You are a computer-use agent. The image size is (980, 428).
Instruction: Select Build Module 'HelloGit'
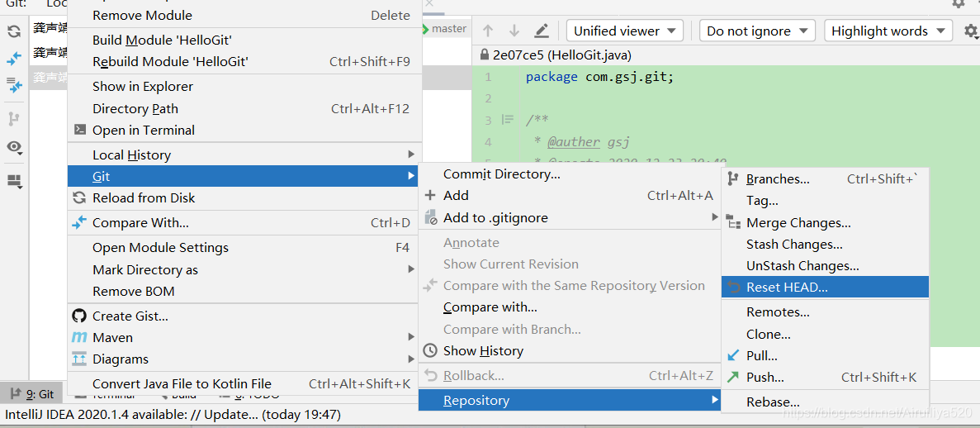(244, 40)
